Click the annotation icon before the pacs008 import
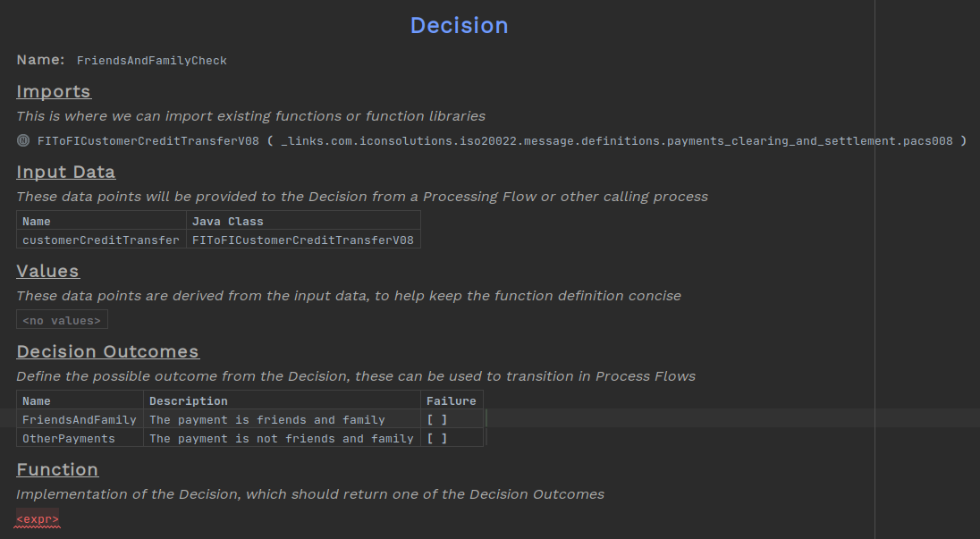The width and height of the screenshot is (980, 539). coord(21,140)
